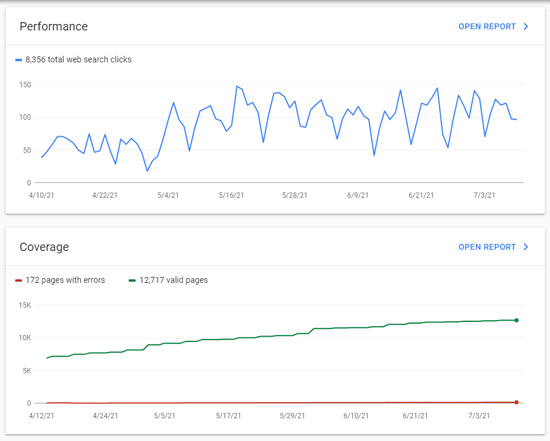Click the Coverage card heading
This screenshot has height=441, width=550.
pyautogui.click(x=44, y=247)
